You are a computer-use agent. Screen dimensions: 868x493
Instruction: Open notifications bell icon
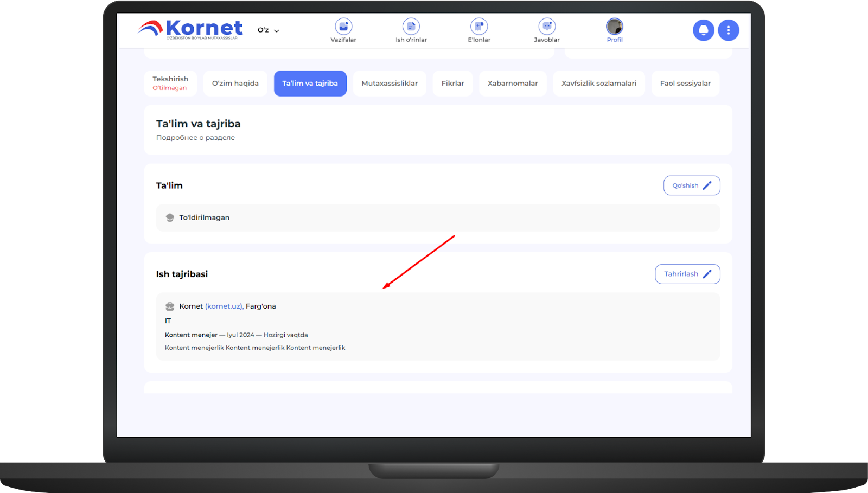click(x=703, y=30)
